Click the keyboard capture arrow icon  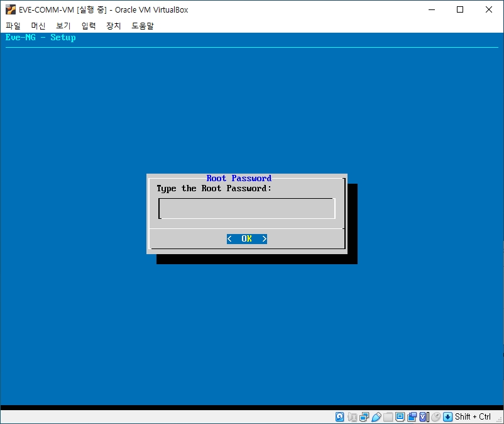click(447, 417)
